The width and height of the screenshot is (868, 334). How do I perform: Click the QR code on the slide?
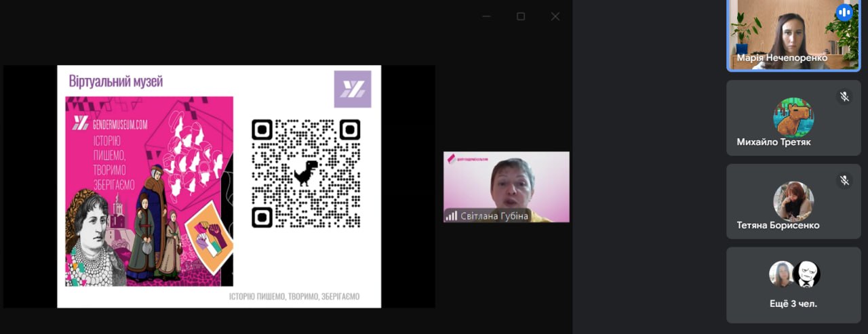(306, 173)
